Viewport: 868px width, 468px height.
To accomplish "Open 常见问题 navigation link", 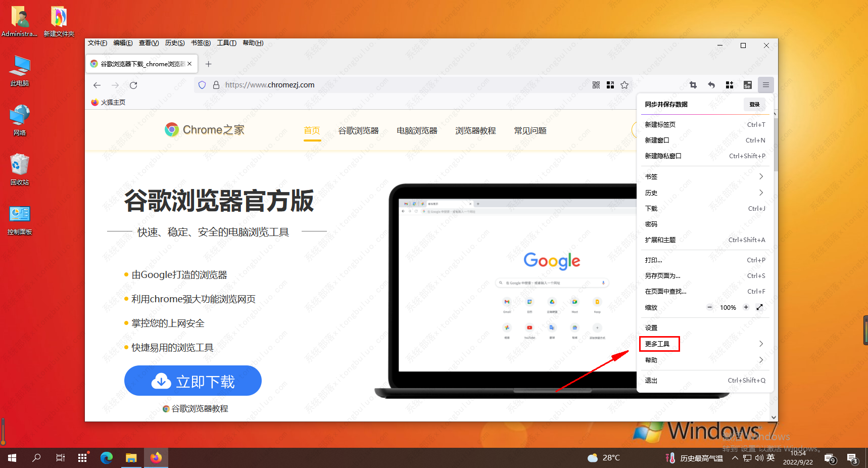I will 530,130.
